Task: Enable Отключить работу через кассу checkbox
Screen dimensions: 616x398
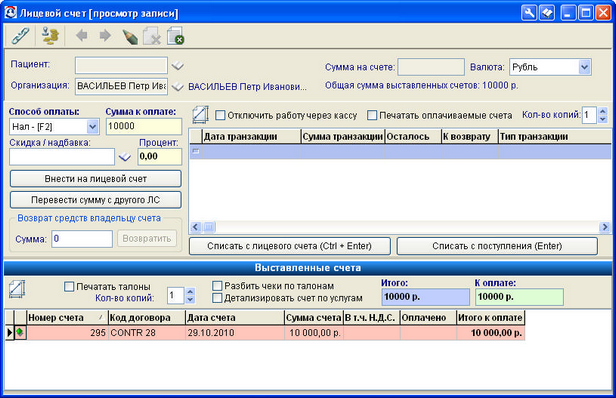Action: [220, 115]
